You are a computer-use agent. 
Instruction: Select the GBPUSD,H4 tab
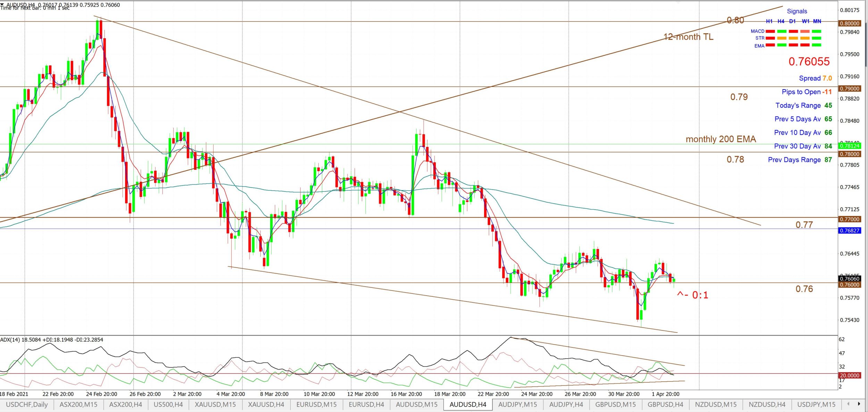[666, 404]
